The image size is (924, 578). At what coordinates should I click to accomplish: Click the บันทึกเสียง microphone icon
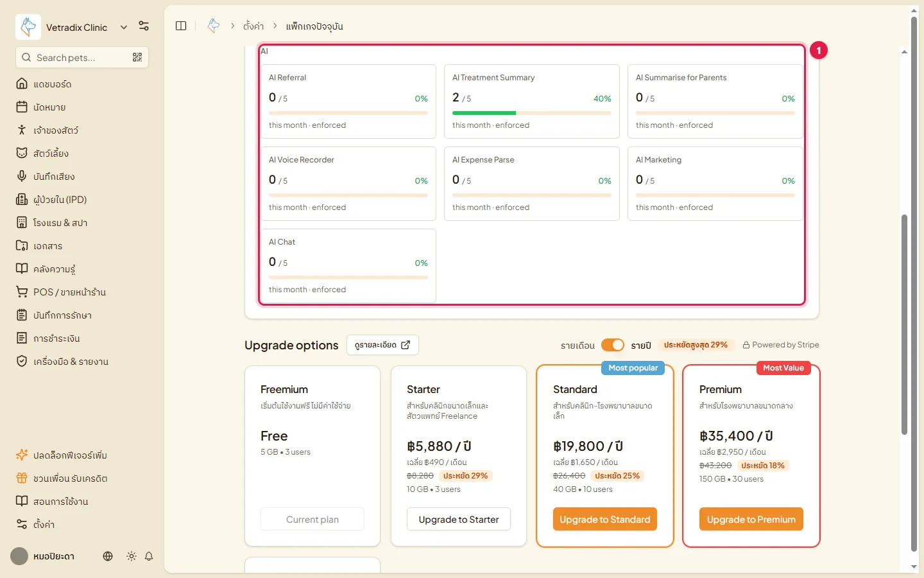coord(22,176)
